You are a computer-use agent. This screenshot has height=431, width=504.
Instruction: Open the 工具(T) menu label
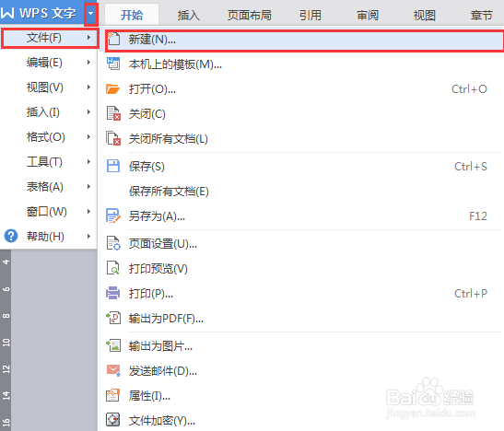click(x=44, y=161)
